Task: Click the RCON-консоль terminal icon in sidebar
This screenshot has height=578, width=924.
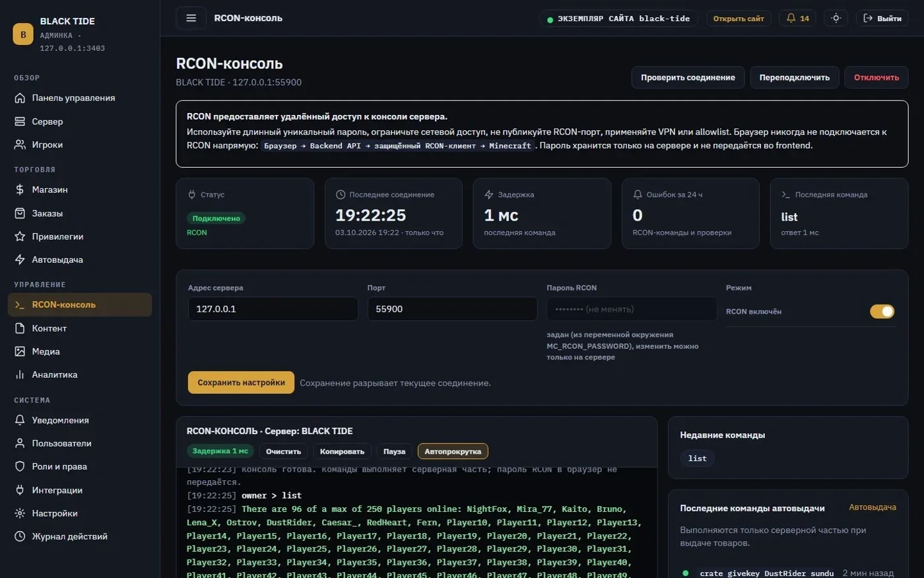Action: click(x=20, y=305)
